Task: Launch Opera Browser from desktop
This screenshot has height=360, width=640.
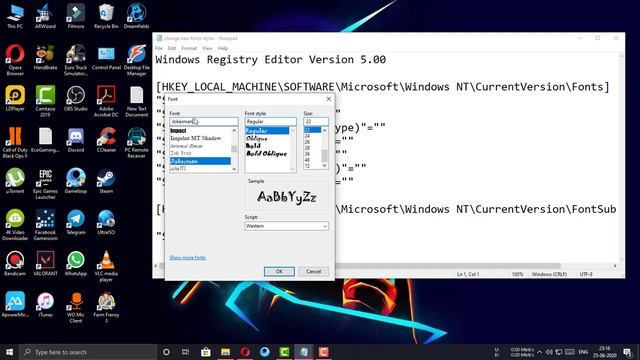Action: point(15,60)
